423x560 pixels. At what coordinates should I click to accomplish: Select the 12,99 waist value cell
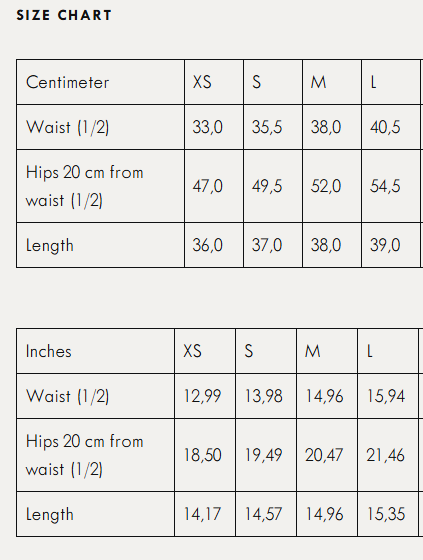click(x=205, y=396)
